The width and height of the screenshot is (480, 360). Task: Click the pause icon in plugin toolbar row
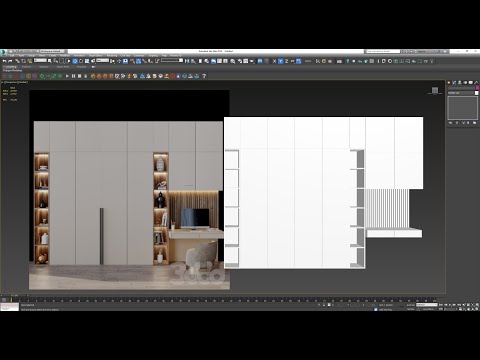(73, 76)
